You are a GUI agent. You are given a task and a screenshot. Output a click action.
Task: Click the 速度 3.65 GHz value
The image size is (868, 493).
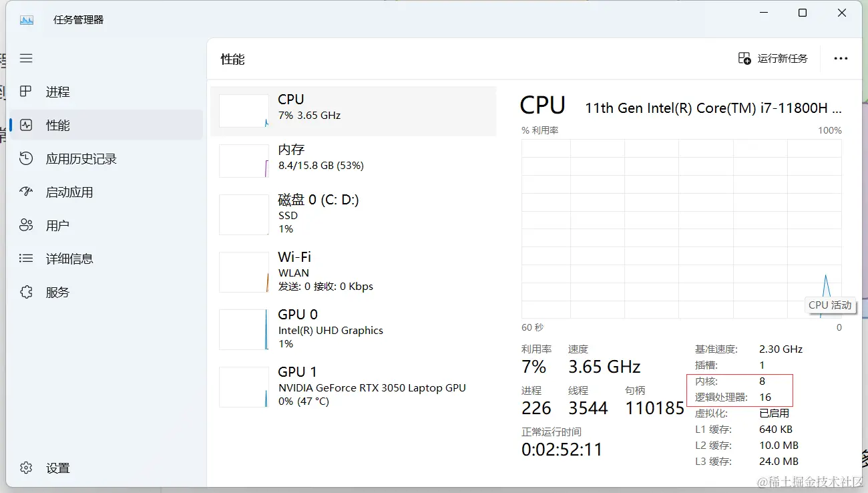[604, 367]
